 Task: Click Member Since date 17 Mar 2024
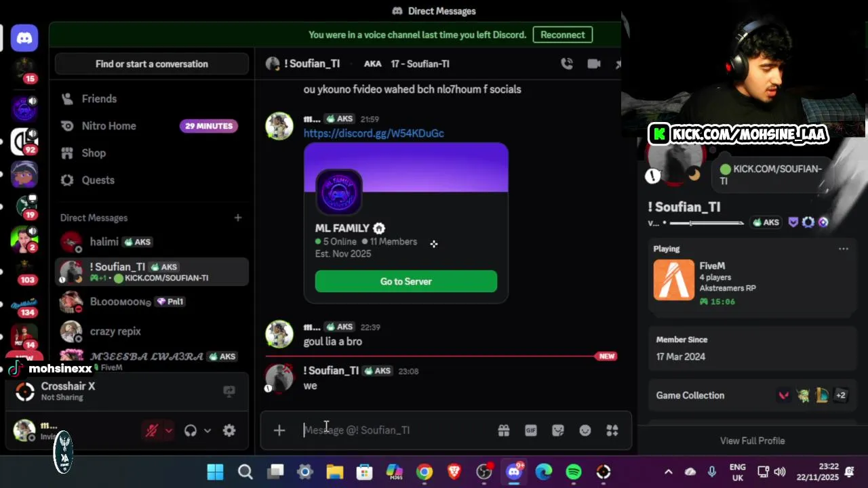[x=681, y=357]
